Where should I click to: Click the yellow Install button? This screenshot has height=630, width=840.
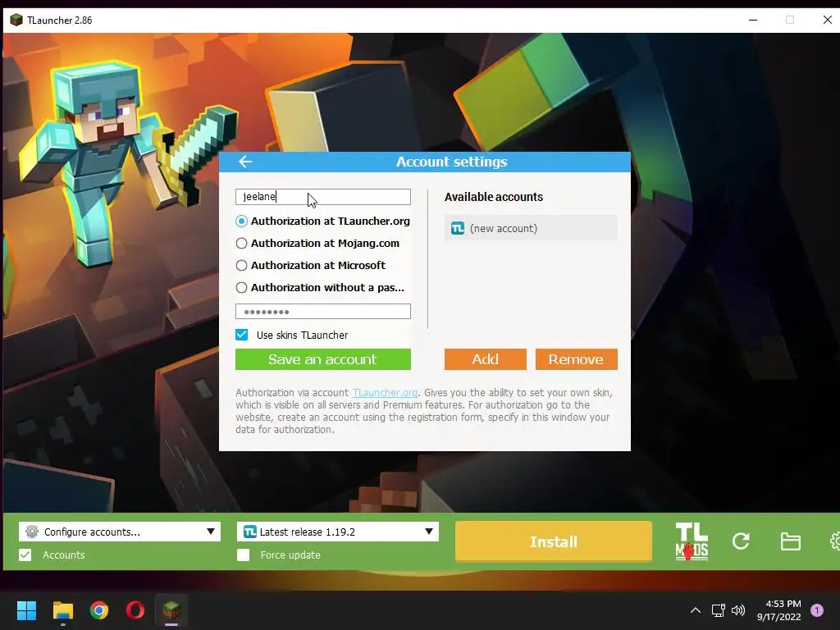[x=554, y=541]
